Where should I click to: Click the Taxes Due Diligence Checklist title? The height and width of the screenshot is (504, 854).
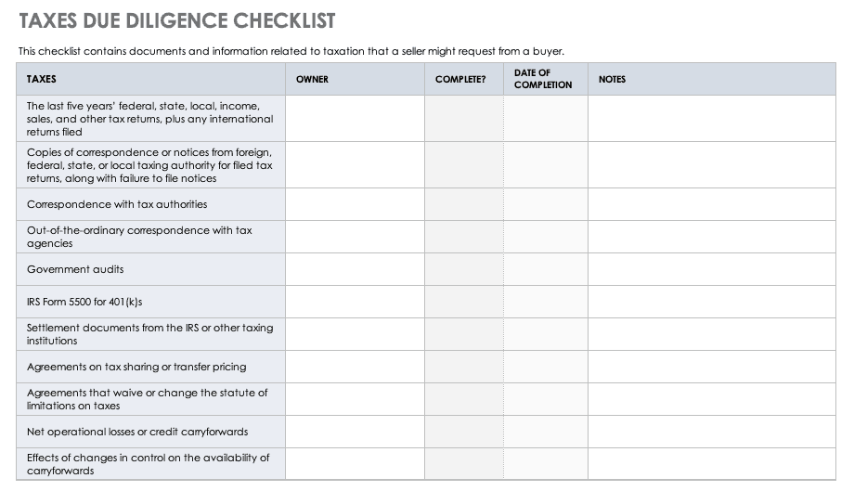point(177,20)
